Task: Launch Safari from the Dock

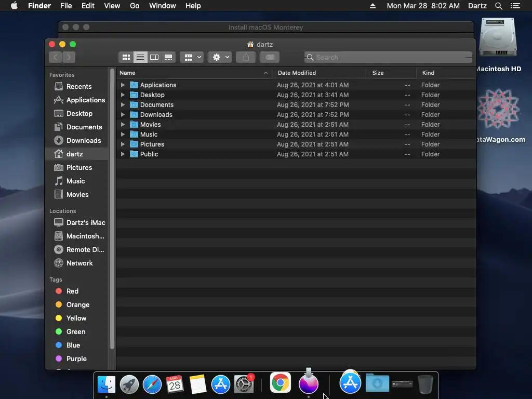Action: pos(152,384)
